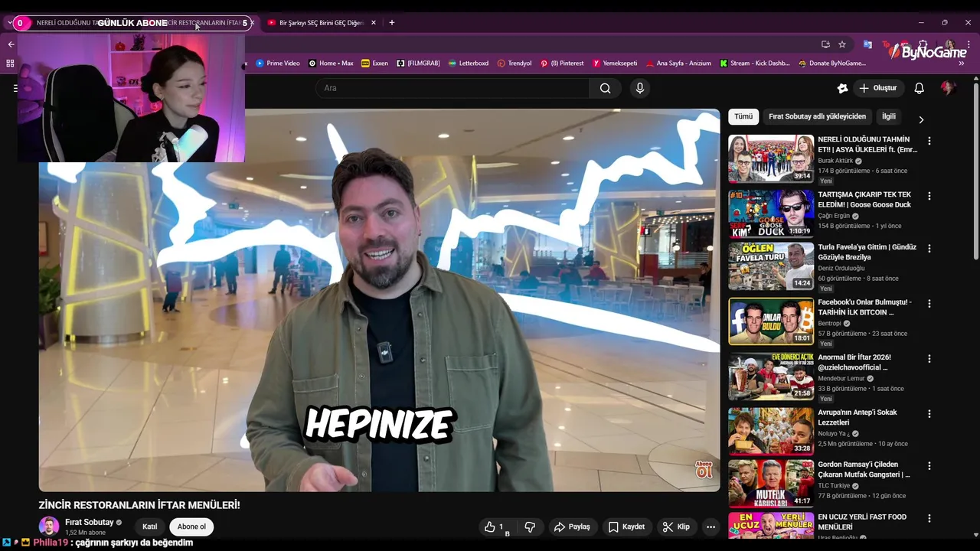Open options for Anormal Bir İftar 2026
Screen dimensions: 980x551
929,358
